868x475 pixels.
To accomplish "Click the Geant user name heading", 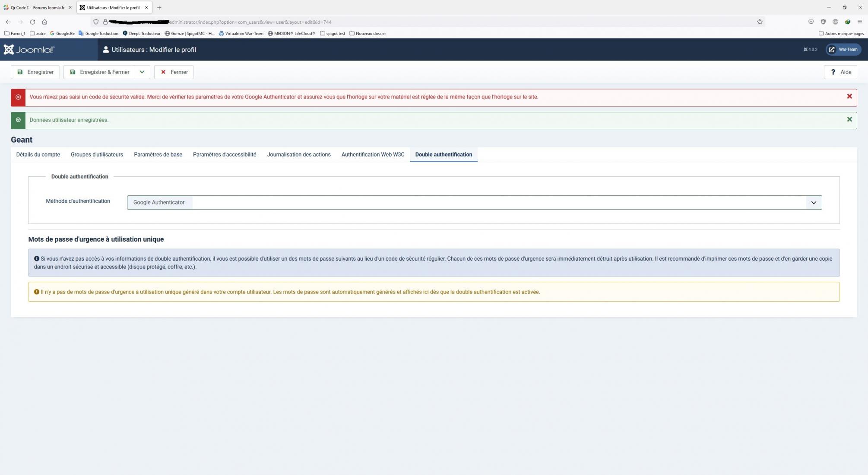I will click(x=22, y=140).
